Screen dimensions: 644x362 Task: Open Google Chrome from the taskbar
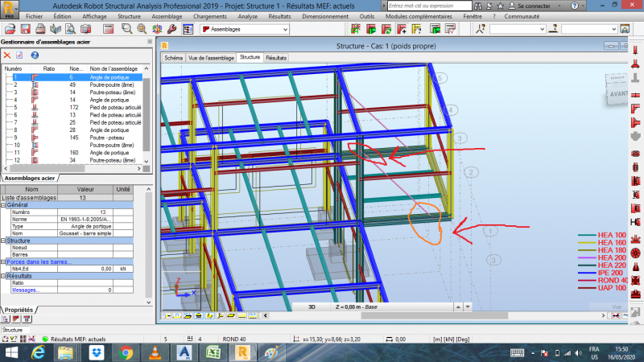tap(126, 353)
